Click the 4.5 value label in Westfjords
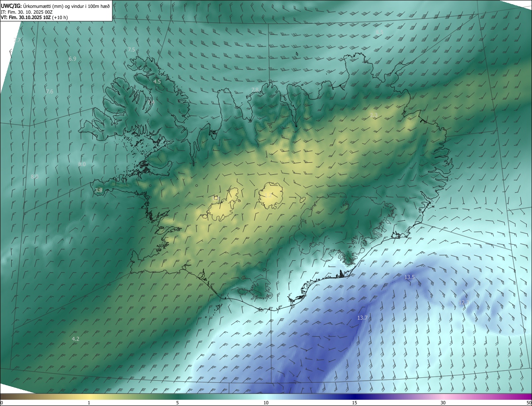This screenshot has height=406, width=532. tap(157, 82)
